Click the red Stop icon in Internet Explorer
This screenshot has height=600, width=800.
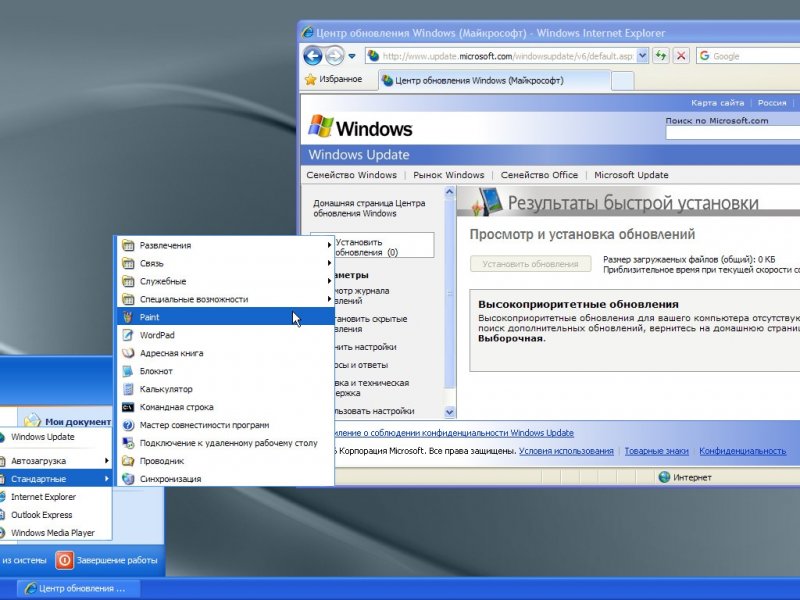click(x=681, y=56)
